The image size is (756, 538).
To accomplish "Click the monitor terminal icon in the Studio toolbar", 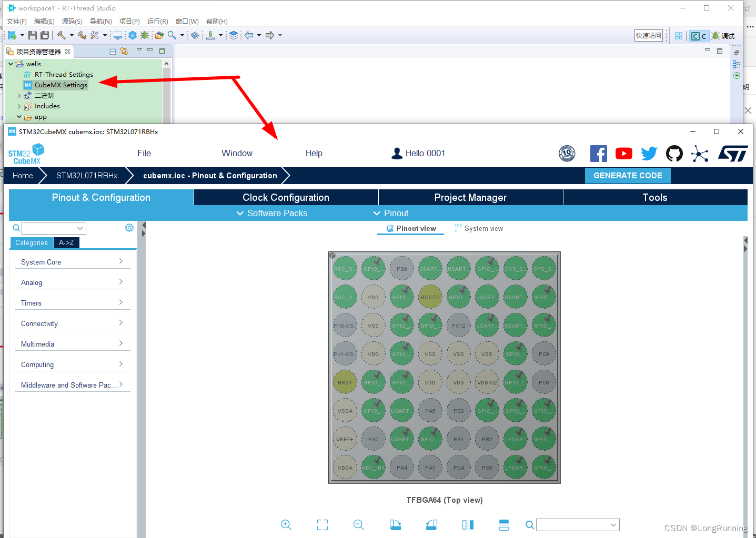I will pos(118,35).
